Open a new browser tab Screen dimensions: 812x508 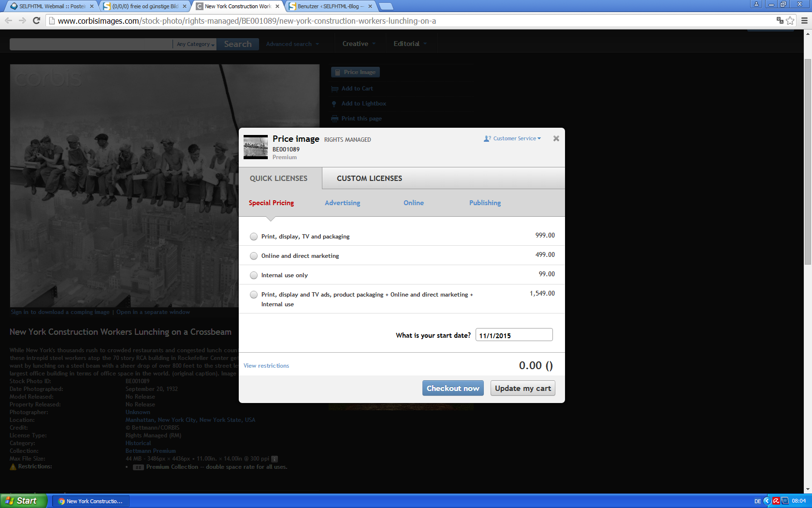[386, 6]
